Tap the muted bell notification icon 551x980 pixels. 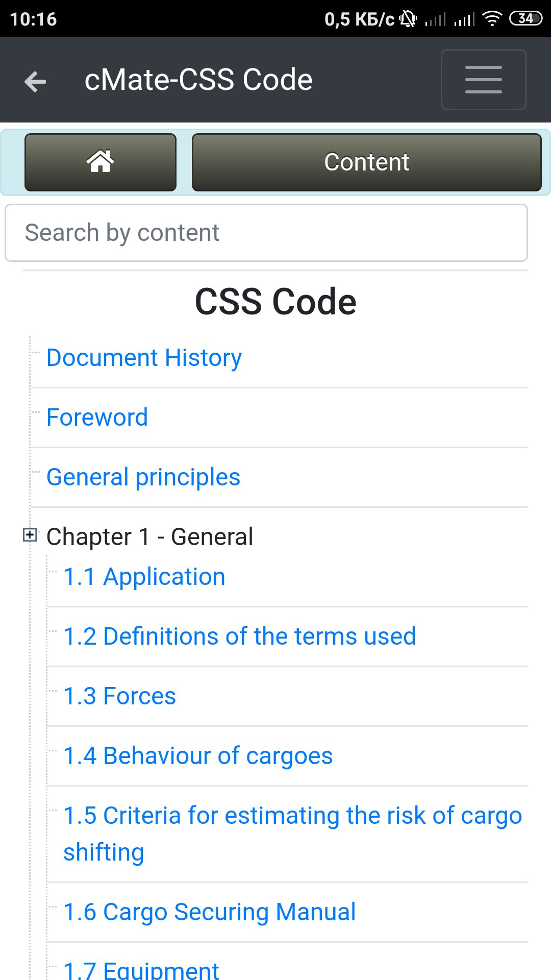coord(408,19)
